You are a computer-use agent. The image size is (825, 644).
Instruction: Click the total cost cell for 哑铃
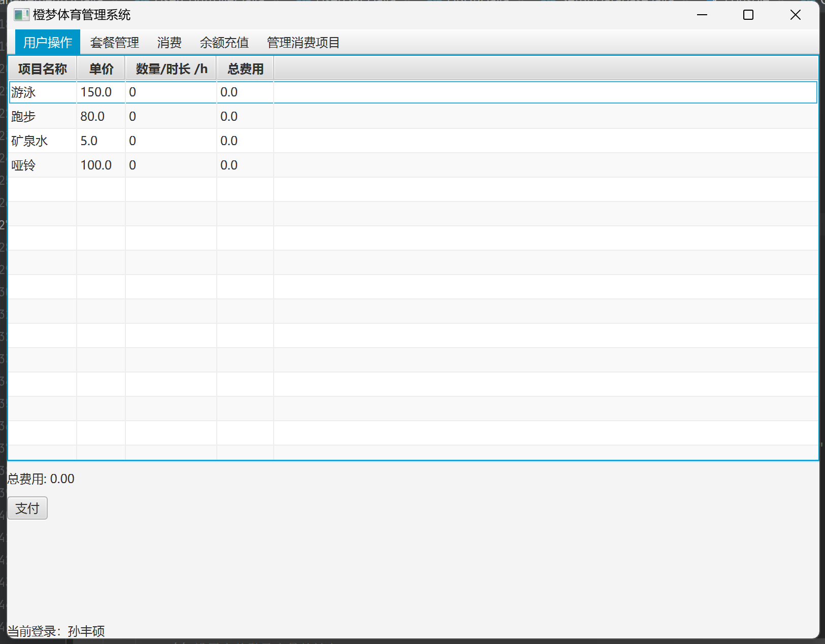(x=245, y=165)
